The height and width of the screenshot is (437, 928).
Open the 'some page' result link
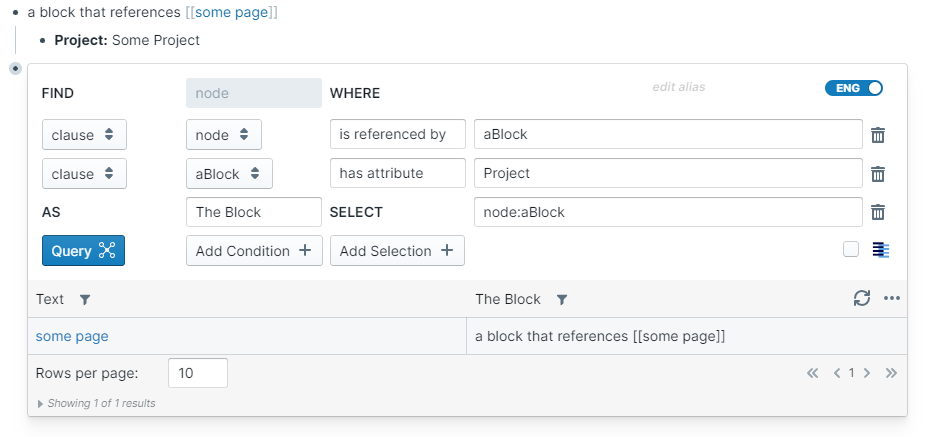[72, 336]
